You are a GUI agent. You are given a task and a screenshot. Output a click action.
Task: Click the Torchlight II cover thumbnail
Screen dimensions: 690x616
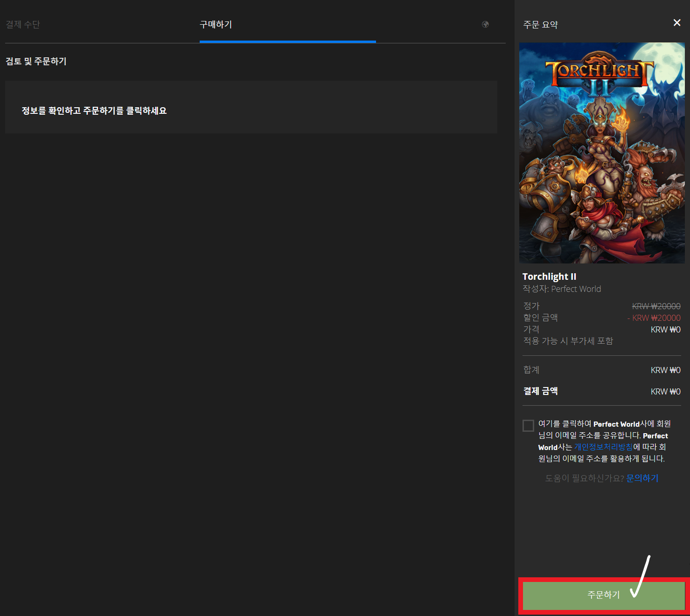602,153
